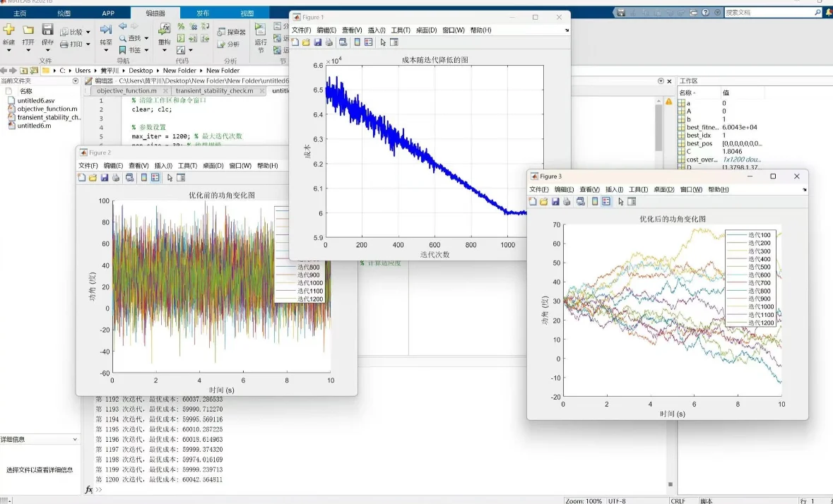The height and width of the screenshot is (504, 833).
Task: Expand the 重构 dropdown arrow below icon
Action: click(x=164, y=50)
